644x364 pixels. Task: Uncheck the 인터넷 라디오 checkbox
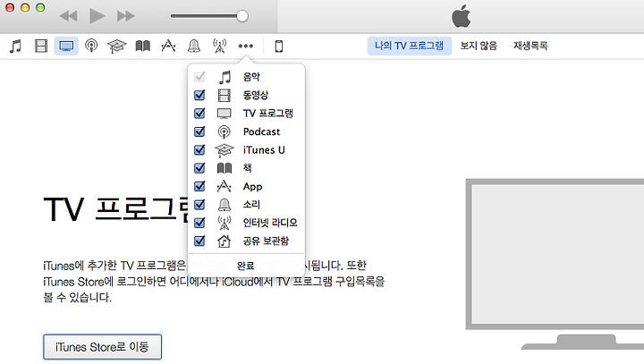(199, 223)
